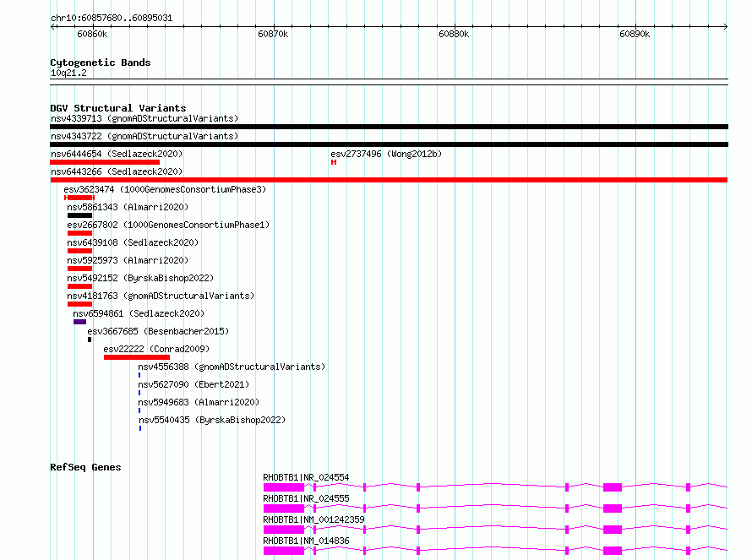Open nsv6444654 Sedlazeck2020 variant
This screenshot has width=752, height=560.
117,154
